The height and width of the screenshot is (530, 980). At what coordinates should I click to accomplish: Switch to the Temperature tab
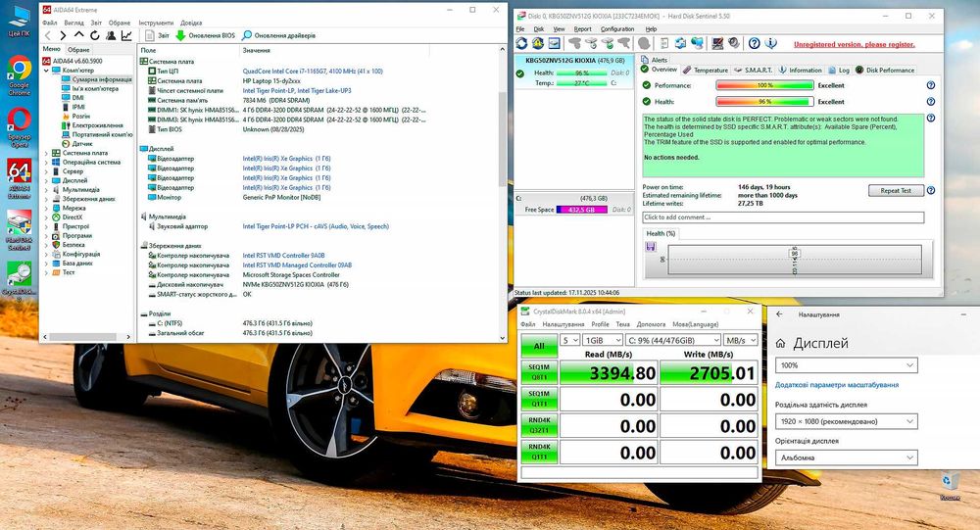706,70
